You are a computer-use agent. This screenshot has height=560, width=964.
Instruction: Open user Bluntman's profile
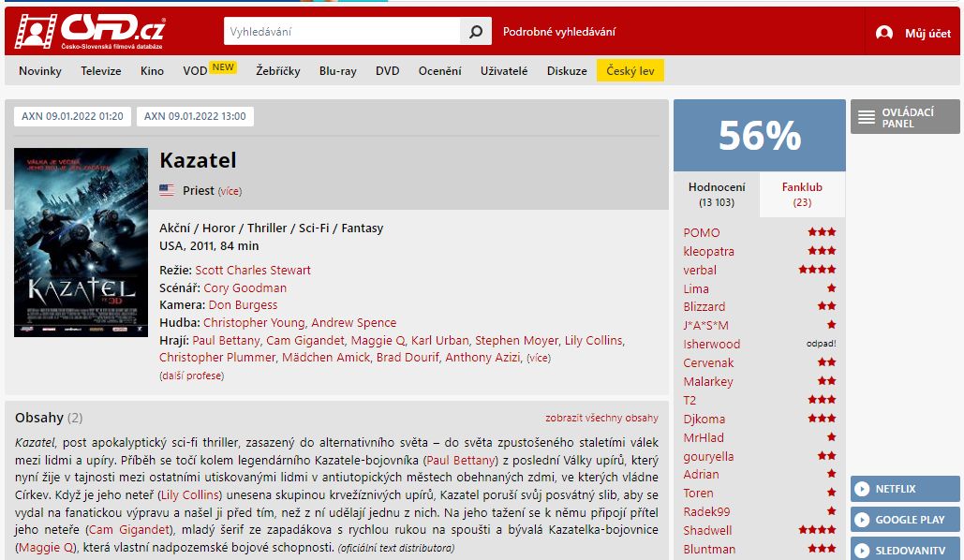709,550
